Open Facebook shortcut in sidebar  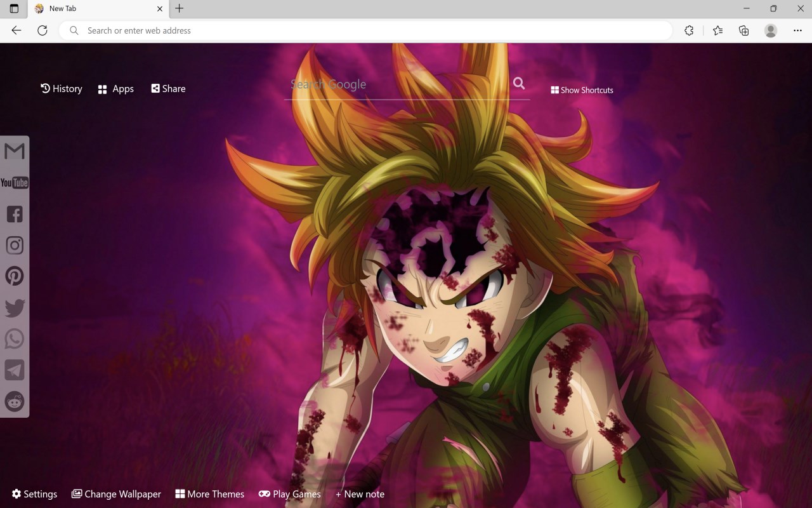click(x=15, y=214)
